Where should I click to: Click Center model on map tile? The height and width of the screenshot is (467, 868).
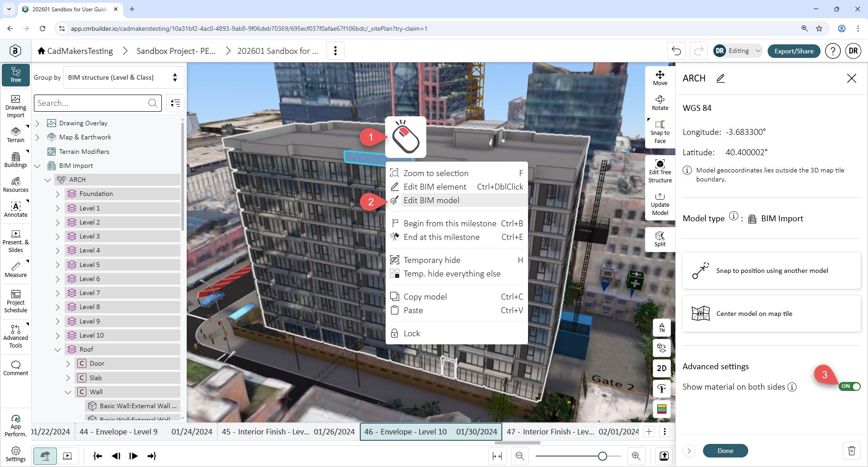(x=771, y=314)
